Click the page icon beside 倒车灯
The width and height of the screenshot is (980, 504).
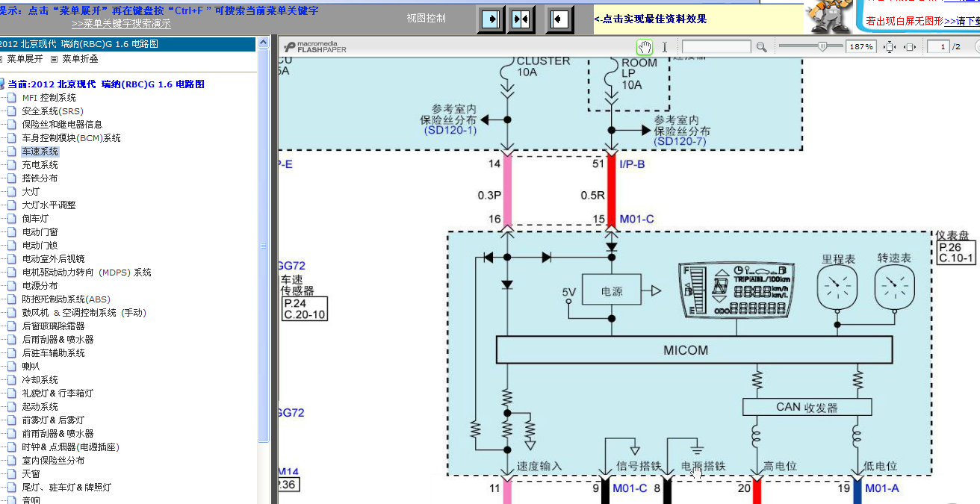[x=11, y=219]
